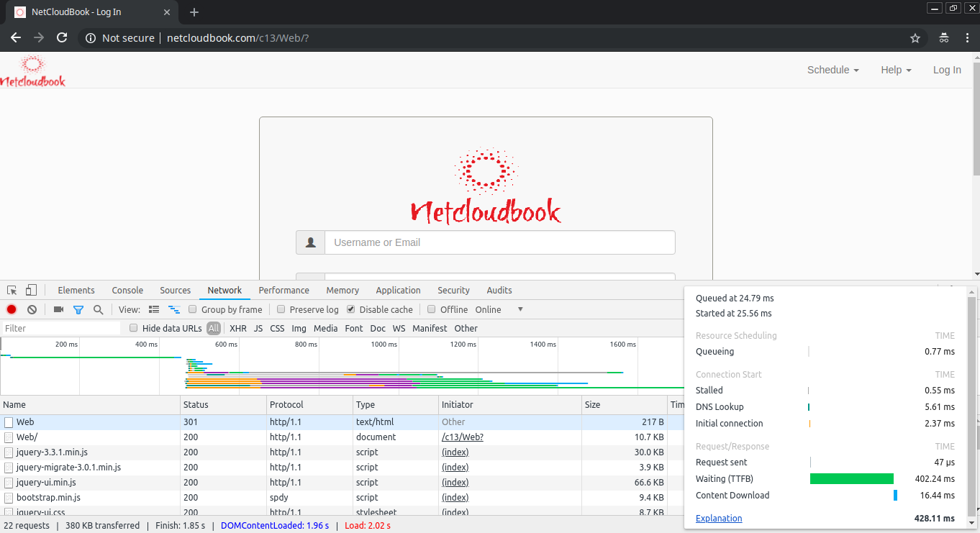Open the Application tab

click(x=398, y=291)
